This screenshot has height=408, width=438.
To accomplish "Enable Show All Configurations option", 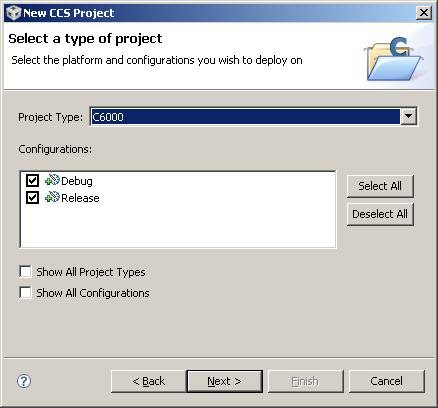I will pyautogui.click(x=25, y=293).
